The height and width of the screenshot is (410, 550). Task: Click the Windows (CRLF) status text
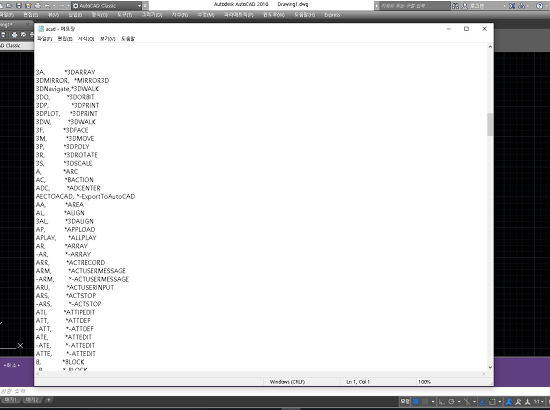pos(287,382)
